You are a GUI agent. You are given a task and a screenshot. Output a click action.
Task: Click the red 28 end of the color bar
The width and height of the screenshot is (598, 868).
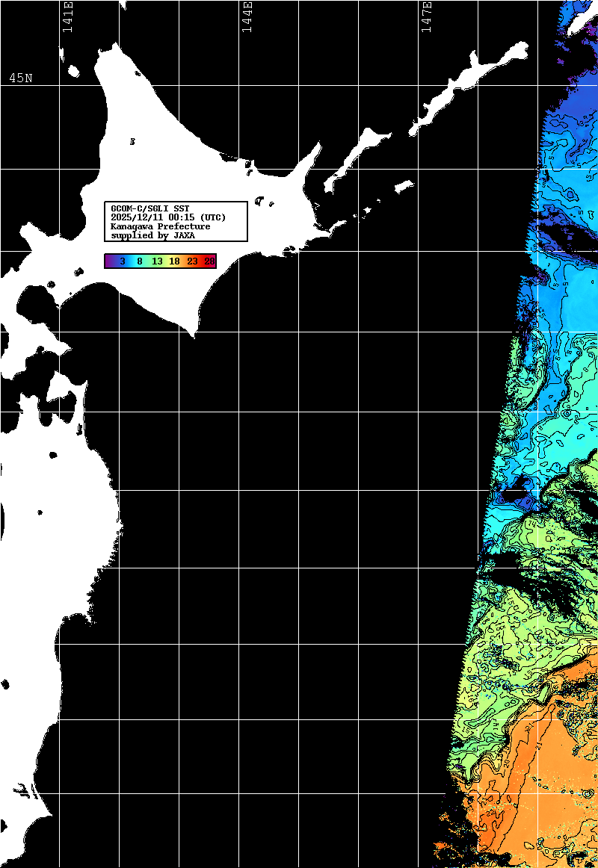[209, 261]
